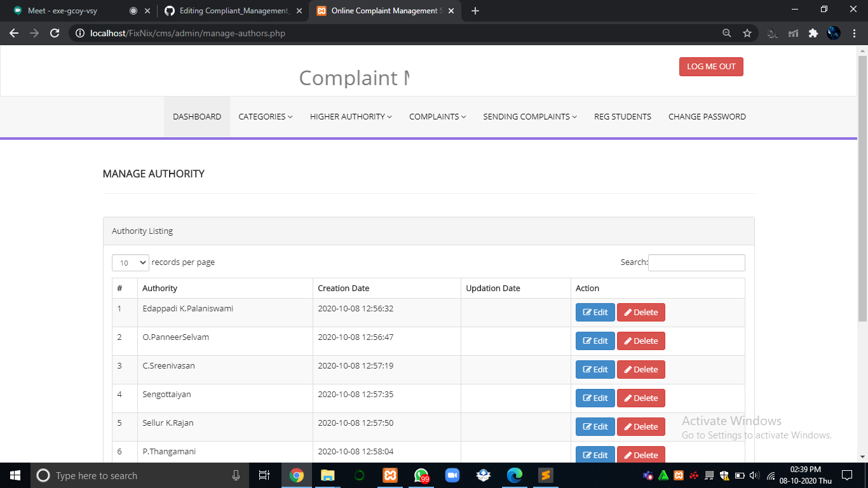
Task: Click inside the Search input field
Action: pos(696,262)
